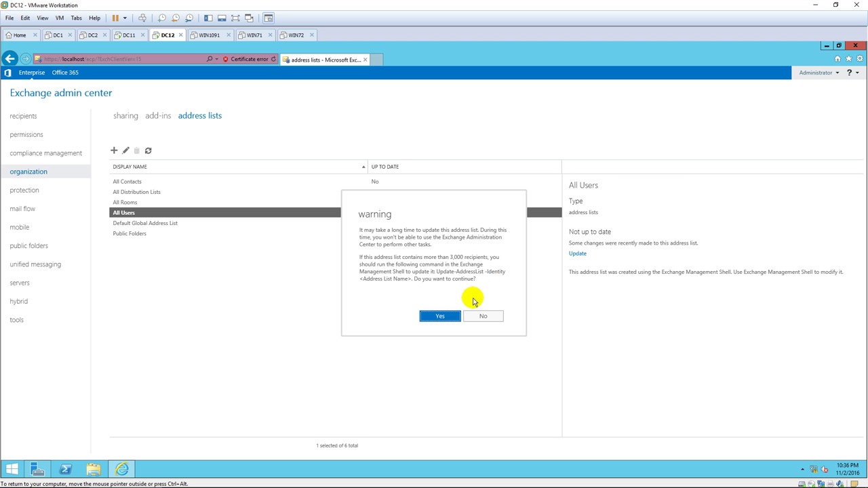Enter full screen mode in VMware
The height and width of the screenshot is (488, 868).
[x=235, y=18]
